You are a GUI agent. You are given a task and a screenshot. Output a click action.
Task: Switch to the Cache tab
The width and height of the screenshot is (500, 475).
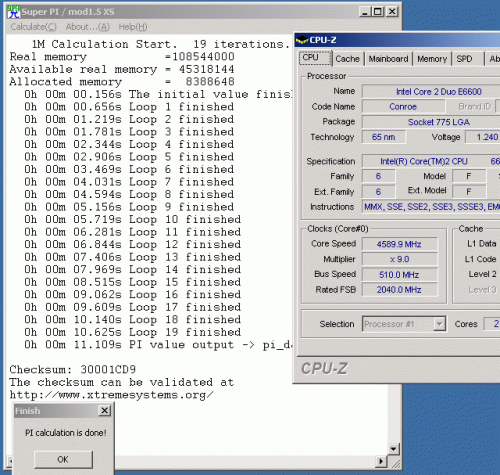coord(347,59)
